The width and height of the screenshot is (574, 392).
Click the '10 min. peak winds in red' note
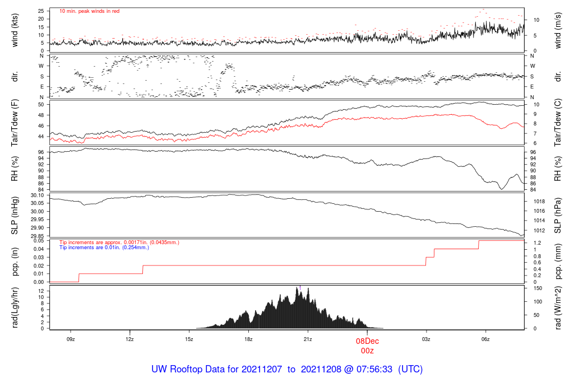click(89, 11)
